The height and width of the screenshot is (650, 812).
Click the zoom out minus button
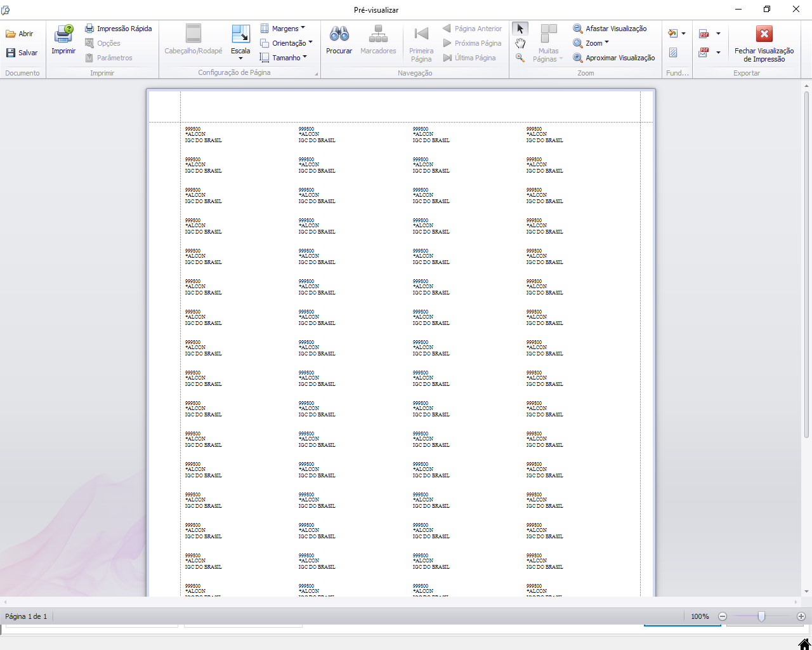pos(723,616)
